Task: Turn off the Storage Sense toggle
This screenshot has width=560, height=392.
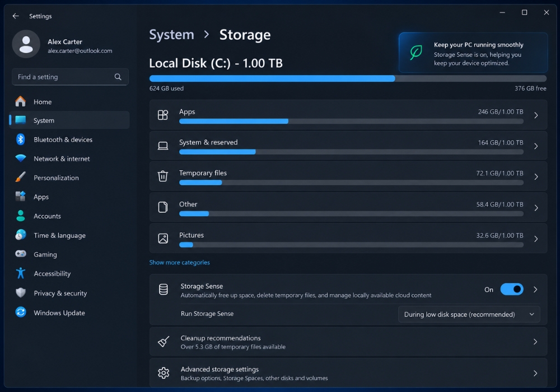Action: tap(511, 289)
